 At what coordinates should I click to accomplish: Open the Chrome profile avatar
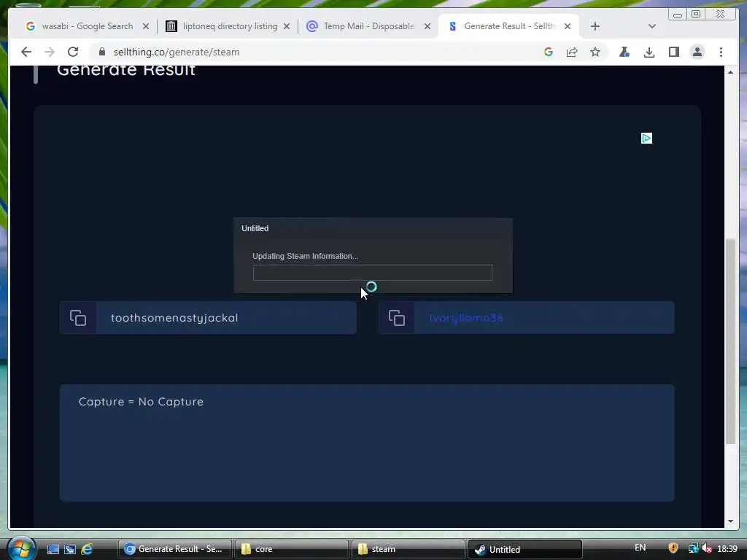(x=697, y=52)
